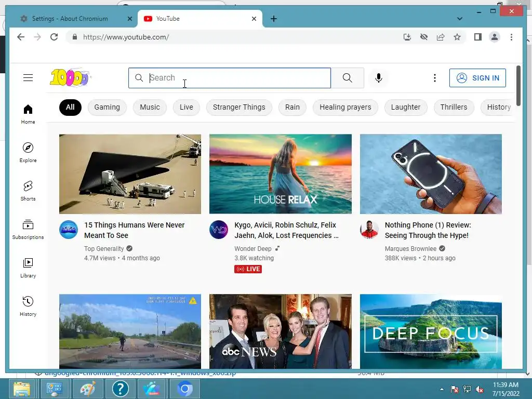Click the red LIVE badge
Screen dimensions: 532x399
coord(248,269)
